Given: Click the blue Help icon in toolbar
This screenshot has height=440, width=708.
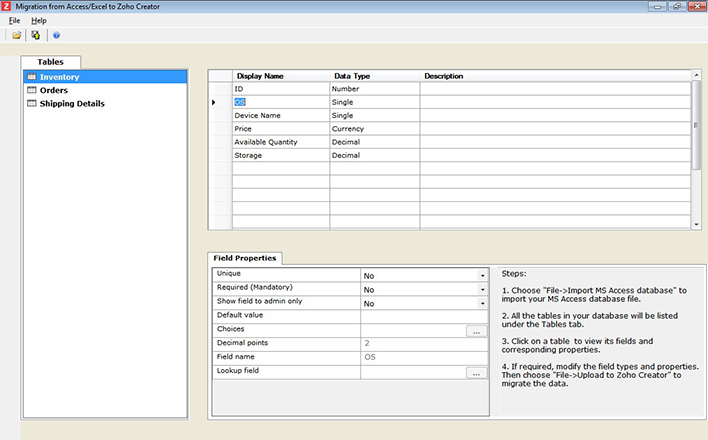Looking at the screenshot, I should (x=56, y=35).
